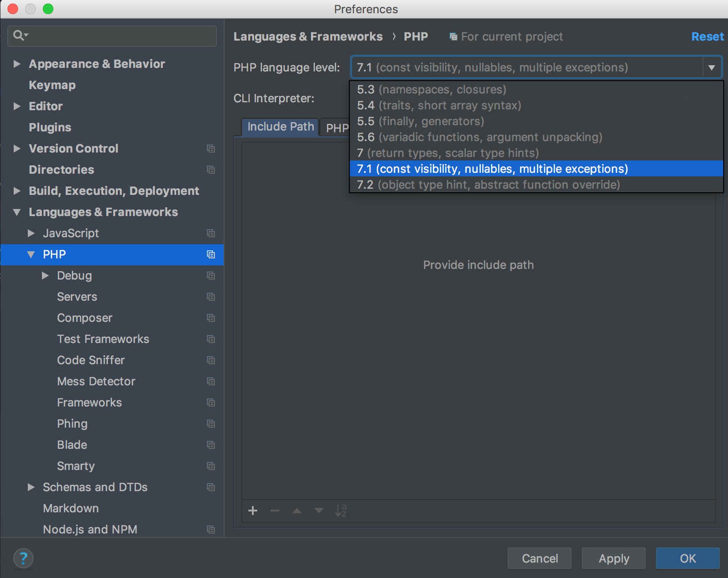Screen dimensions: 728x578
Task: Click the project-level icon beside Version Control
Action: [x=211, y=149]
